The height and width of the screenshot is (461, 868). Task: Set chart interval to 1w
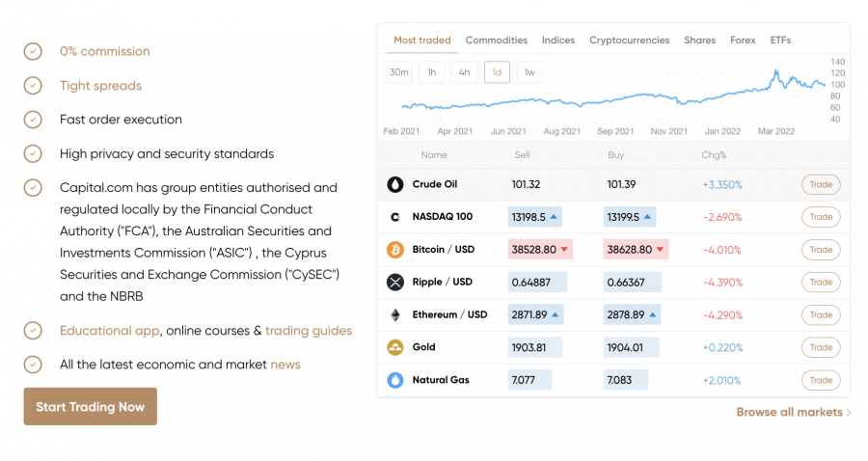click(529, 72)
